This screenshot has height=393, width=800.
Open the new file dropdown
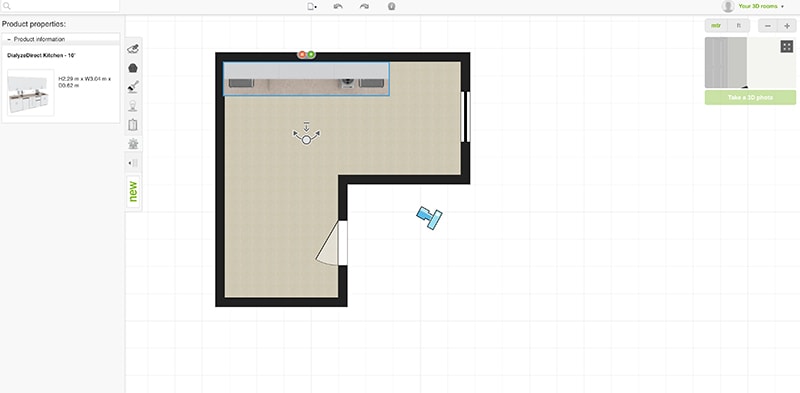pyautogui.click(x=312, y=7)
